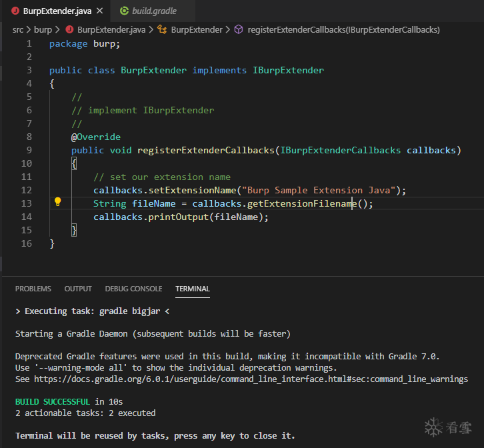Click 'BurpExtender' class name on line 3
484x448 pixels.
point(153,71)
